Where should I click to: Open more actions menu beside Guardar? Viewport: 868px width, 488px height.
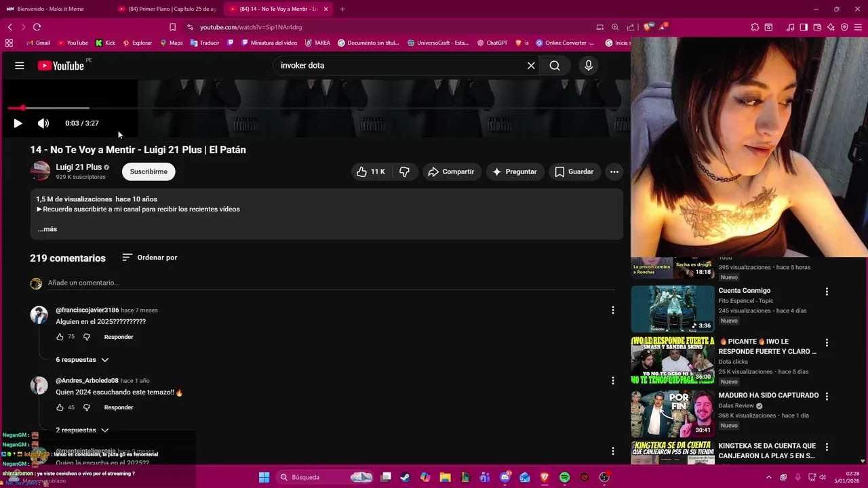pyautogui.click(x=614, y=171)
